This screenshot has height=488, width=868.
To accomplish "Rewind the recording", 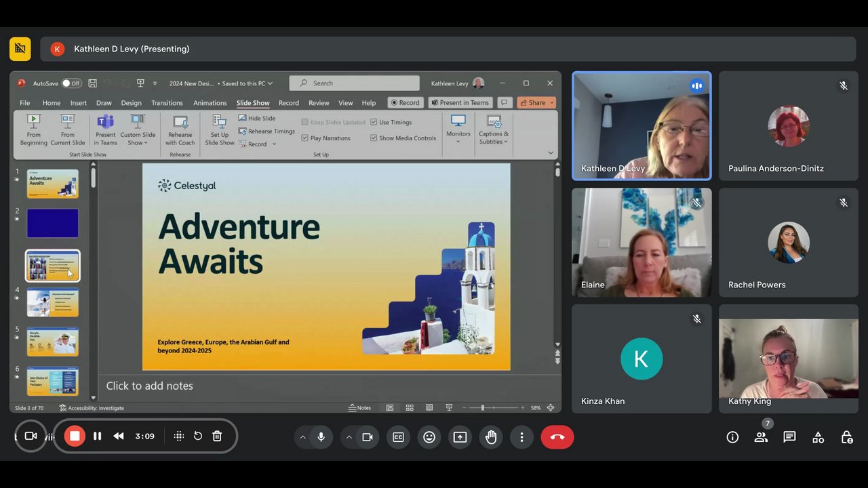I will (x=119, y=436).
